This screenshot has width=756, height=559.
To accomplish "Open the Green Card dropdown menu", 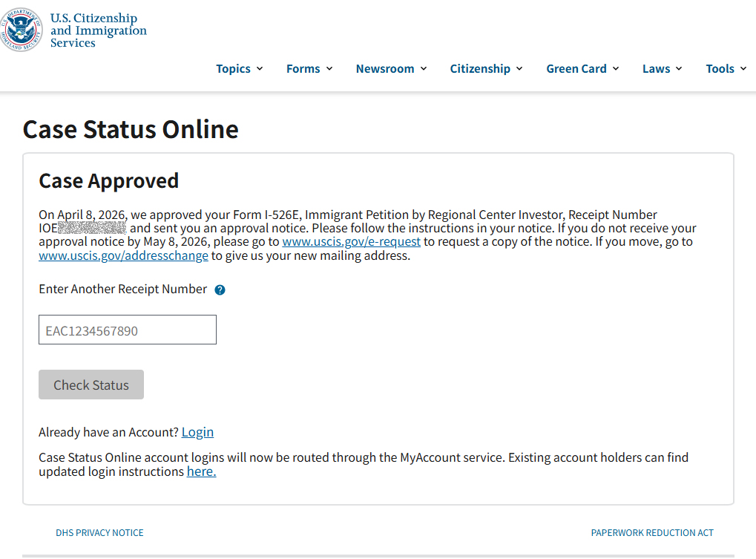I will [582, 68].
